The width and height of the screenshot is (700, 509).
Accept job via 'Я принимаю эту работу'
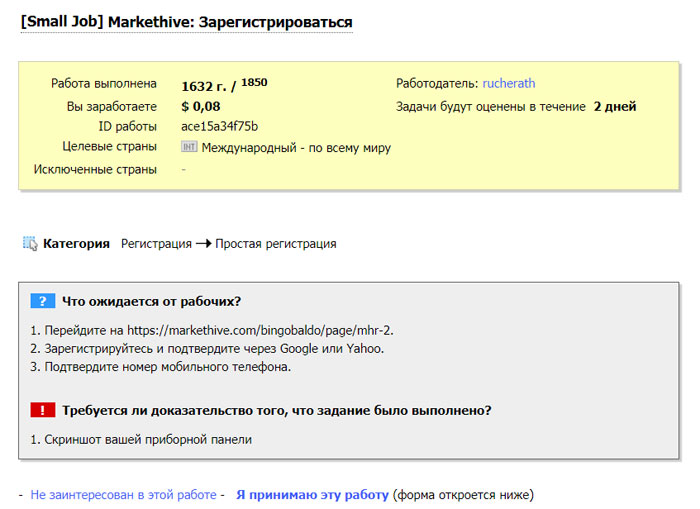(312, 495)
